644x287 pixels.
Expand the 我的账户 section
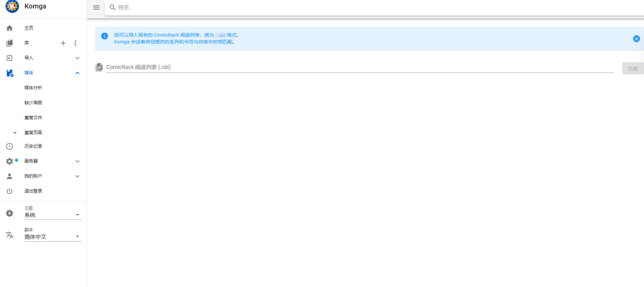77,176
